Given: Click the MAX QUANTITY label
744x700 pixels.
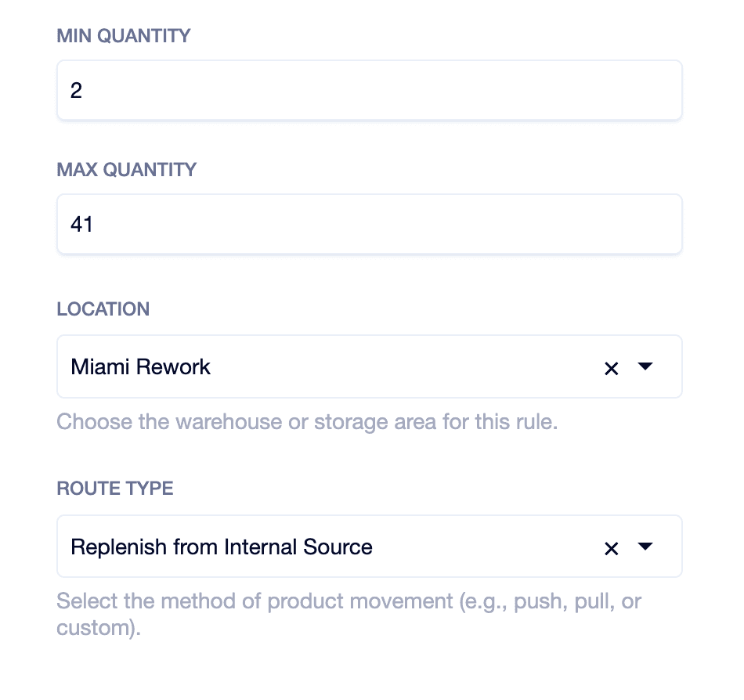Looking at the screenshot, I should pyautogui.click(x=126, y=169).
